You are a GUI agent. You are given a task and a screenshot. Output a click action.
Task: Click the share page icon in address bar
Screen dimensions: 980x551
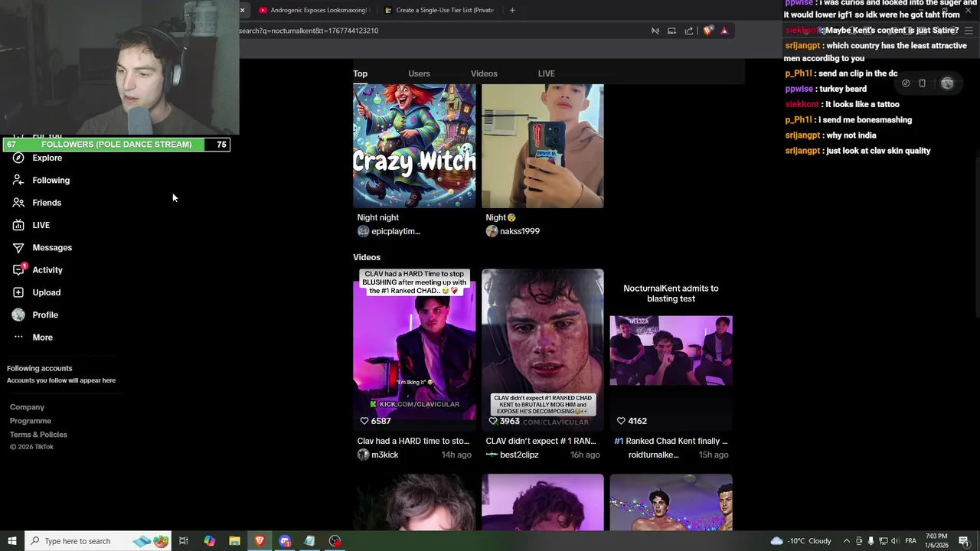click(689, 31)
